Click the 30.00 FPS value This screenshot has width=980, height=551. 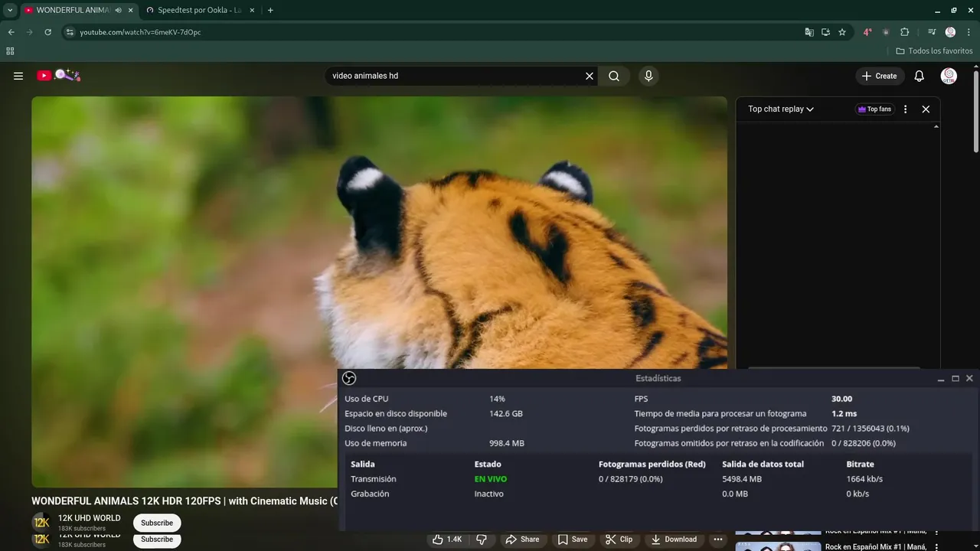click(x=841, y=399)
